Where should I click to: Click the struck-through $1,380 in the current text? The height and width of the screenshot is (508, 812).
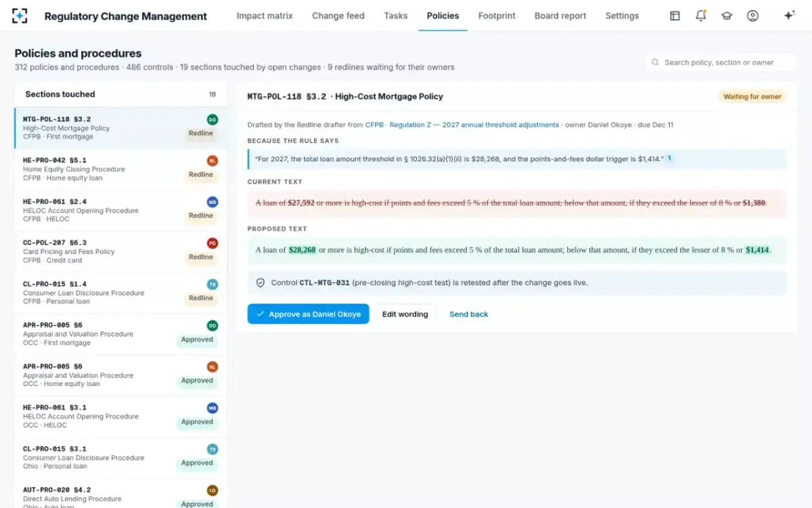pyautogui.click(x=754, y=203)
